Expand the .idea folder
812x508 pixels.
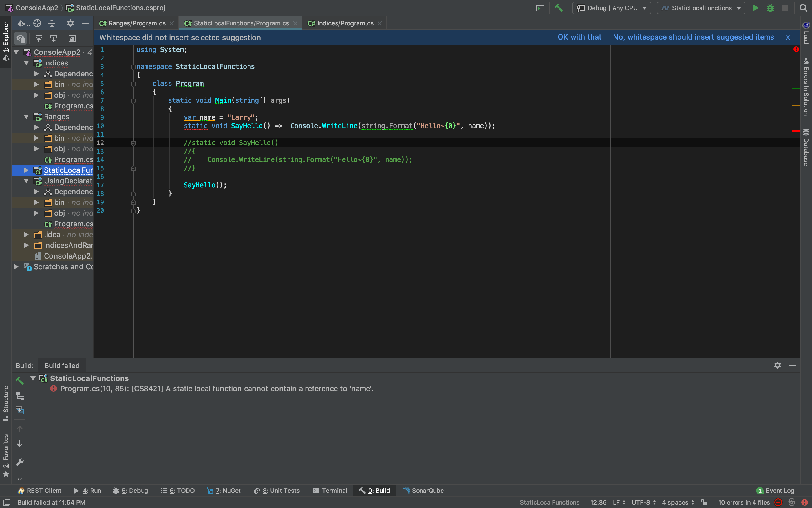coord(26,235)
